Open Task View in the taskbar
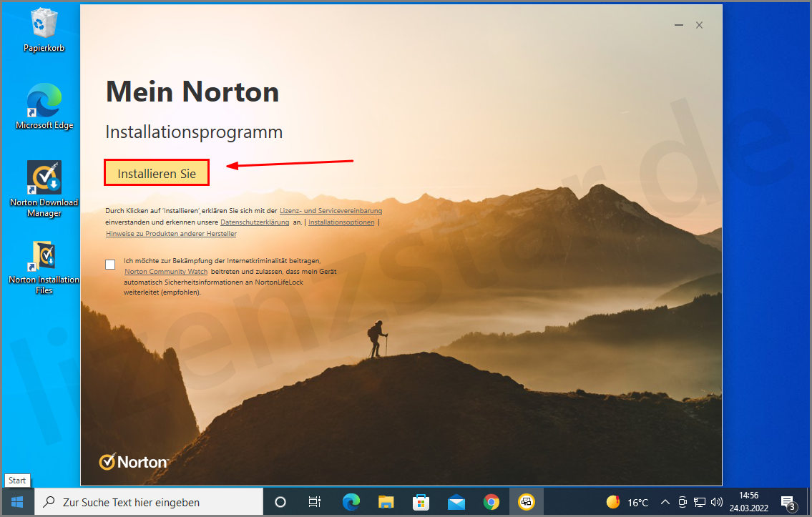The image size is (812, 517). tap(315, 501)
